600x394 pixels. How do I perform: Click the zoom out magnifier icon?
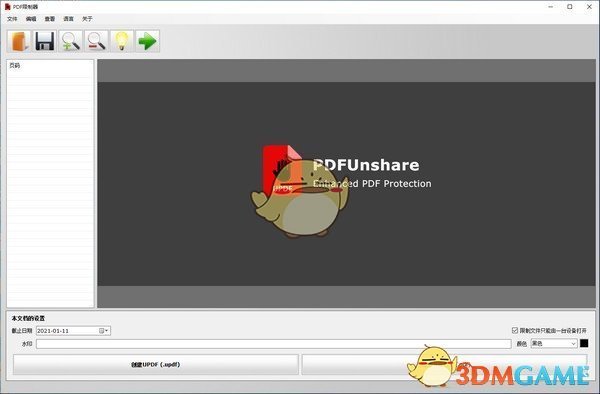tap(96, 41)
